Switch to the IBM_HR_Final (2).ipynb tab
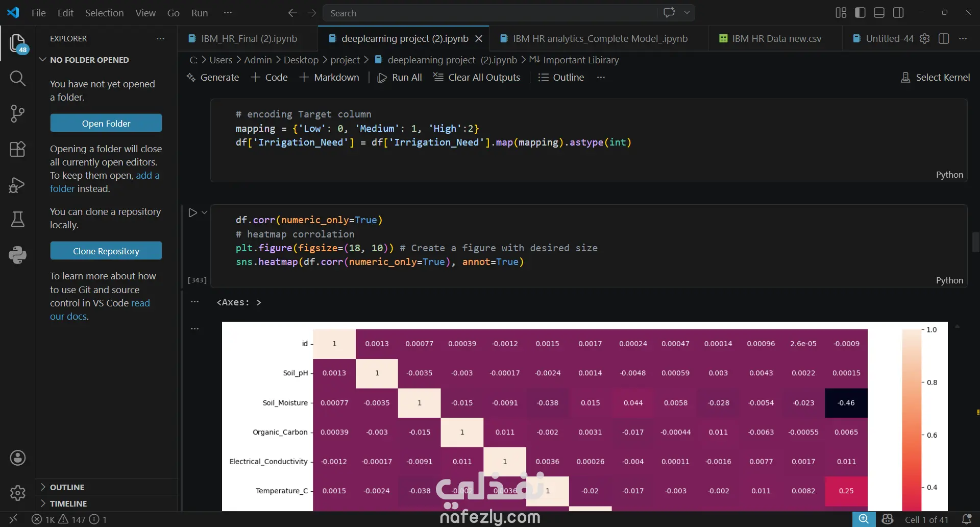The image size is (980, 527). 248,39
